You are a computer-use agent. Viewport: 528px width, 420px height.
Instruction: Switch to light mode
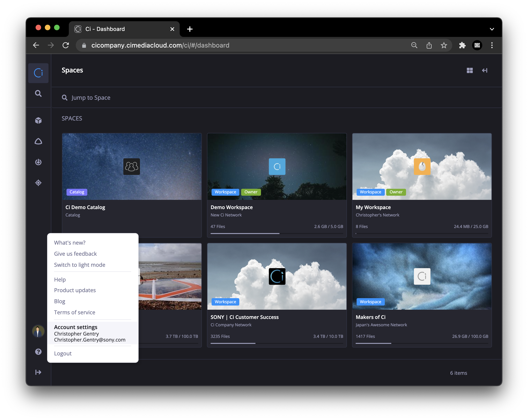(x=80, y=265)
